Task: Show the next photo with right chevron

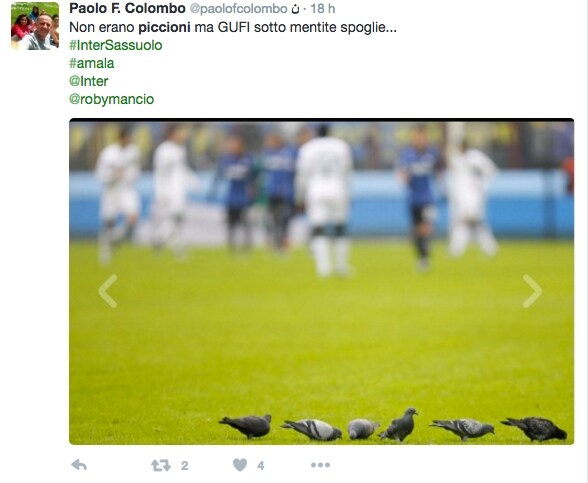Action: [x=532, y=291]
